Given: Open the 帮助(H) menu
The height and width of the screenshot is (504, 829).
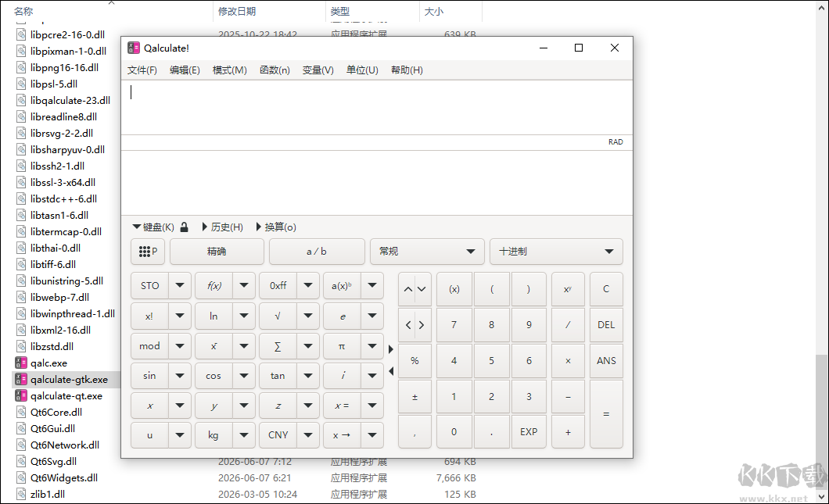Looking at the screenshot, I should pyautogui.click(x=407, y=70).
